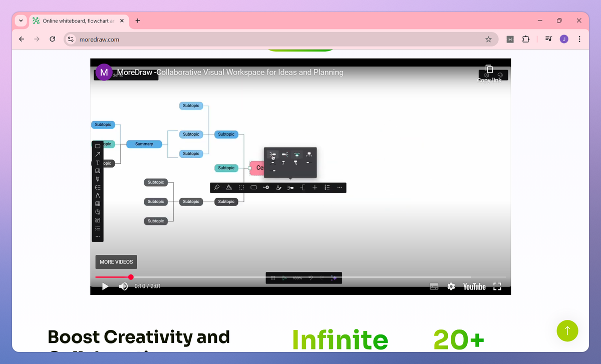Select the mind map tool in the left toolbar

click(x=98, y=187)
